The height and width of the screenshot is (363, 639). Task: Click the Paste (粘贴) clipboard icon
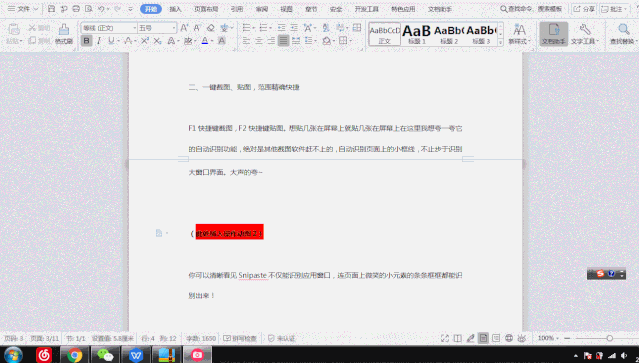(x=14, y=29)
